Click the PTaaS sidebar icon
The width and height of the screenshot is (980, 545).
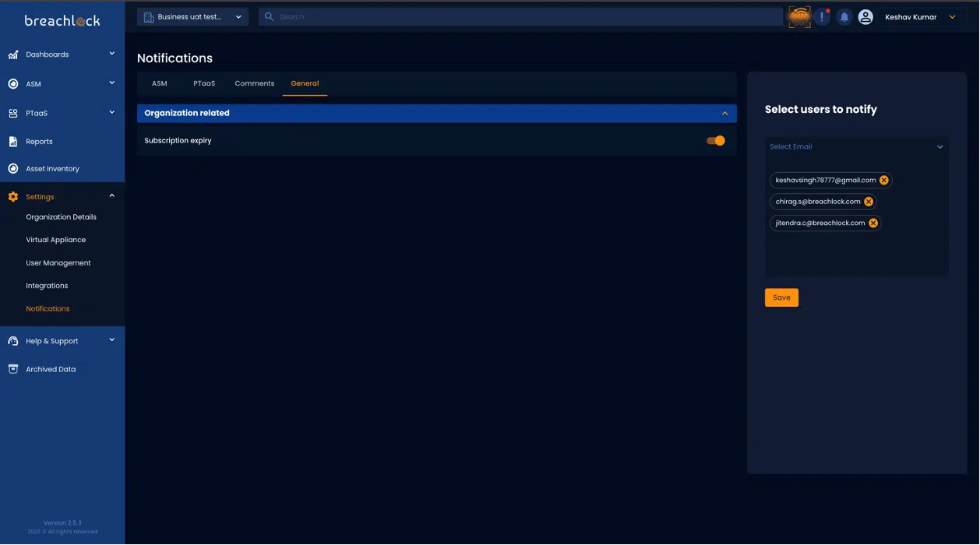coord(13,114)
